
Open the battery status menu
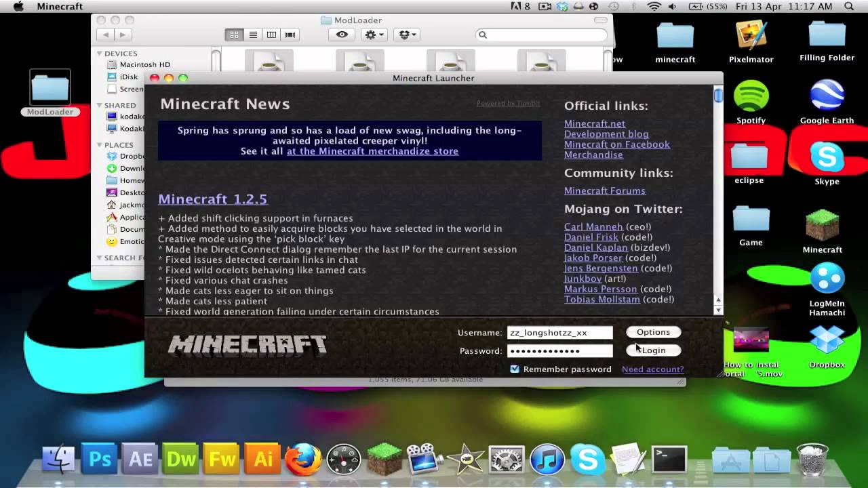pos(706,6)
